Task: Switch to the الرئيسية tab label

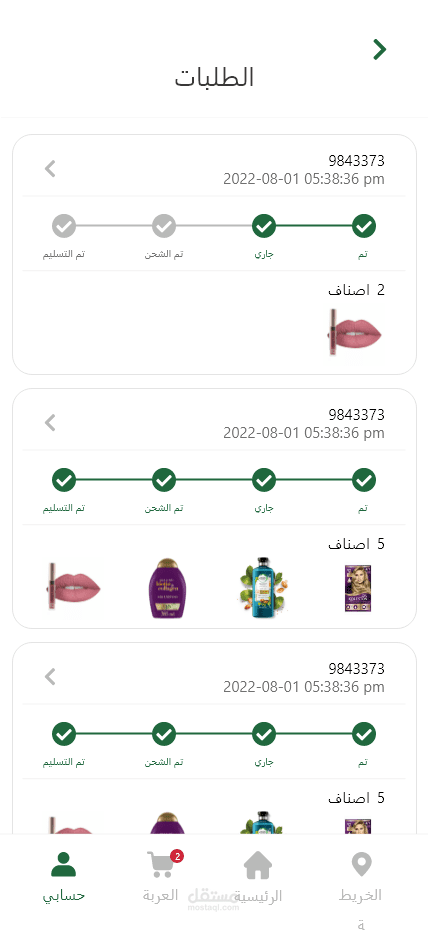Action: point(258,895)
